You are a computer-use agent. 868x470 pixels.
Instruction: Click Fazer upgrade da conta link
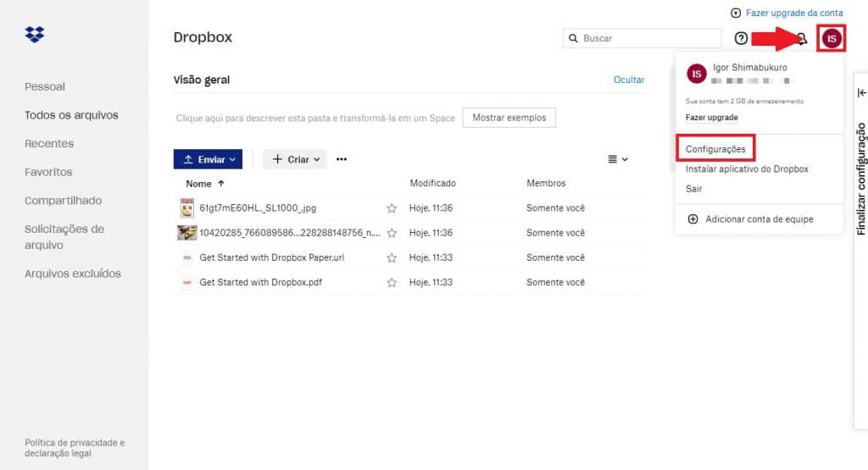793,13
